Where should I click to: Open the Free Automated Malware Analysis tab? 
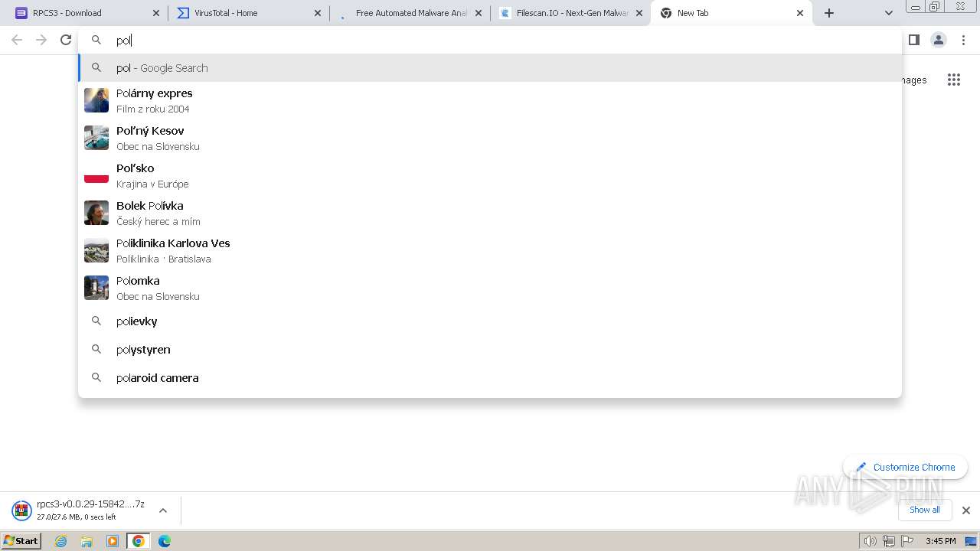[x=410, y=13]
